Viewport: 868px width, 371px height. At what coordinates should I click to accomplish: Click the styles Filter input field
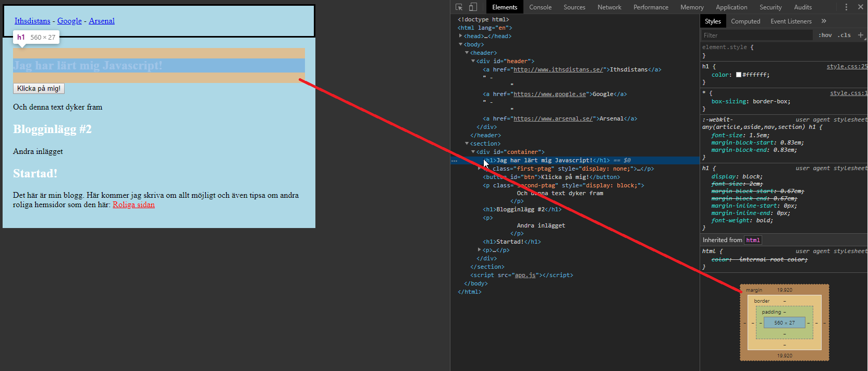(757, 35)
